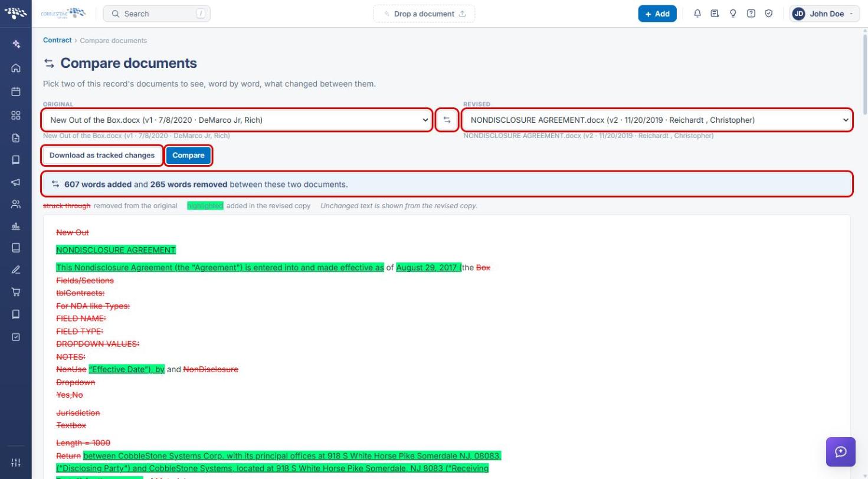Click the struck-through text 'DROPDOWN VALUES:'
The width and height of the screenshot is (868, 479).
(x=98, y=344)
